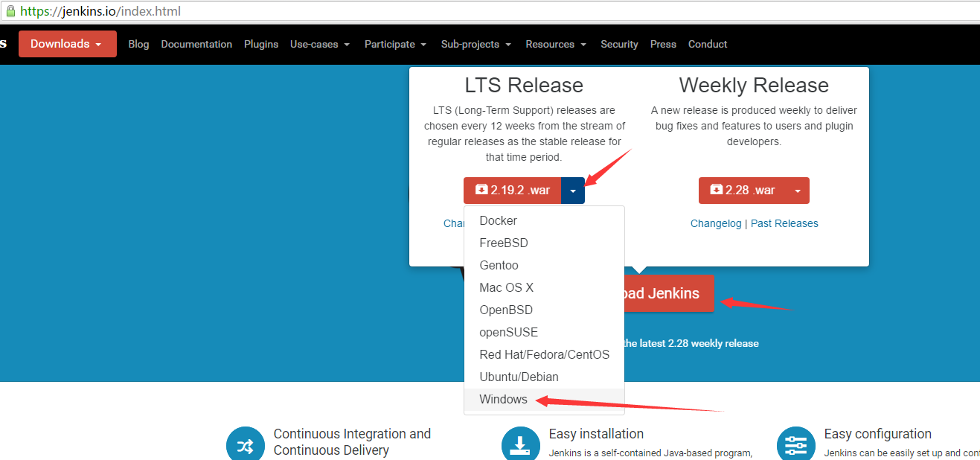Viewport: 980px width, 460px height.
Task: Select Windows from the LTS dropdown
Action: point(544,399)
